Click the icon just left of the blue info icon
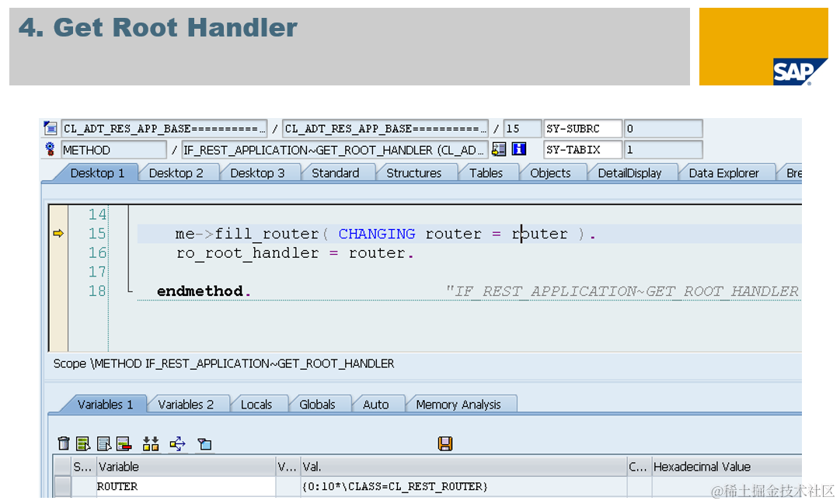 click(499, 149)
